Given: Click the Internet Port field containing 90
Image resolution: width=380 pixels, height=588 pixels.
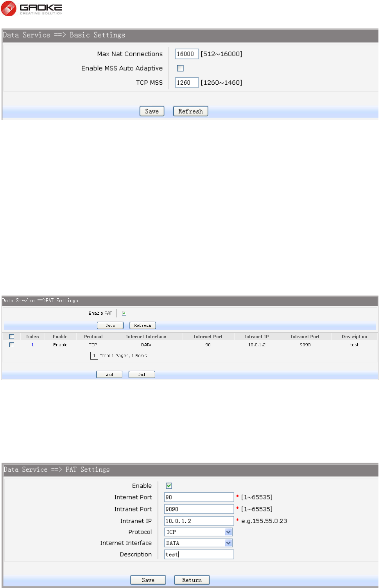Looking at the screenshot, I should point(199,497).
